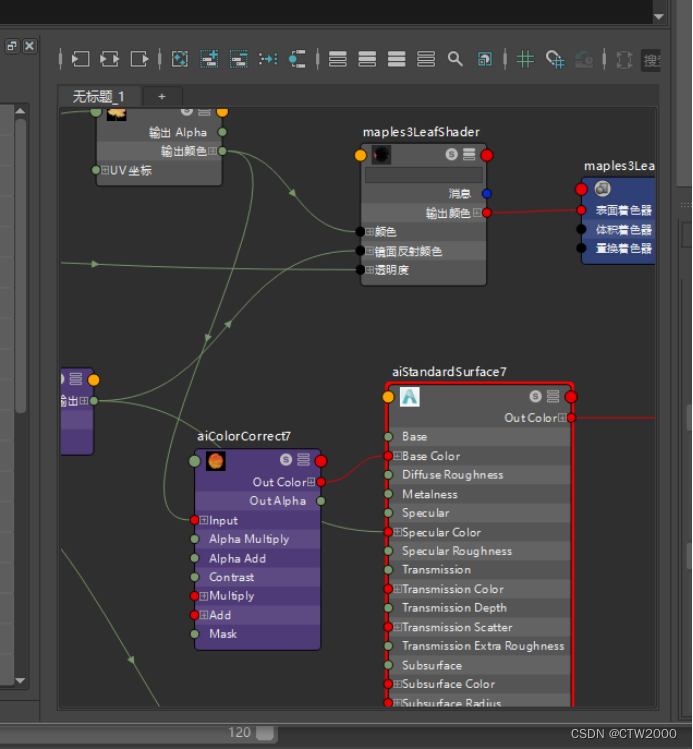Add a new graph tab with plus
This screenshot has width=693, height=749.
(162, 96)
